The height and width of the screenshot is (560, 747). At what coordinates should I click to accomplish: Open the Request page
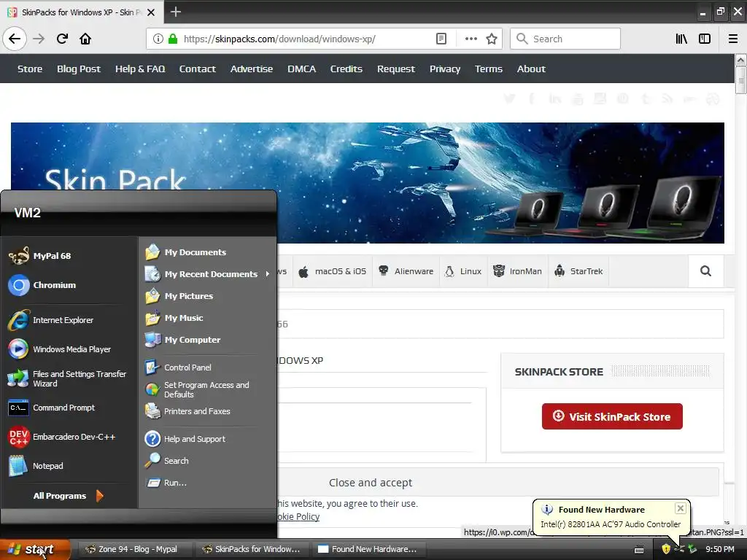[x=396, y=69]
